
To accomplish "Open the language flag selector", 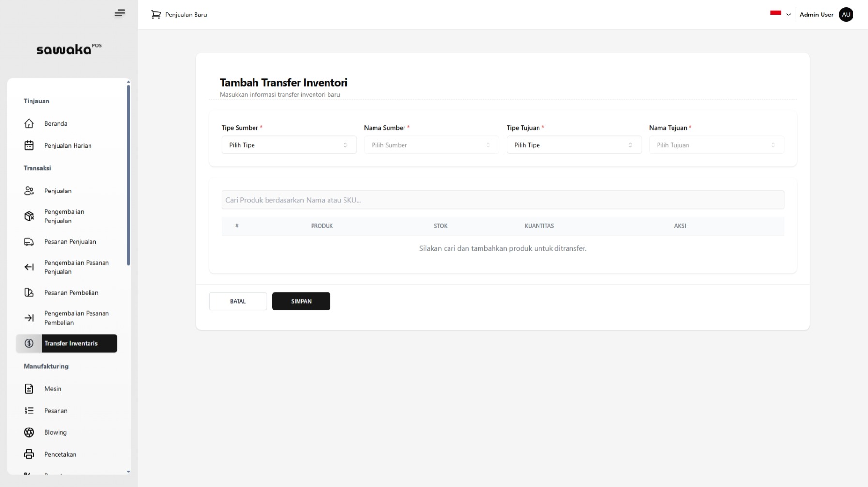I will [780, 14].
